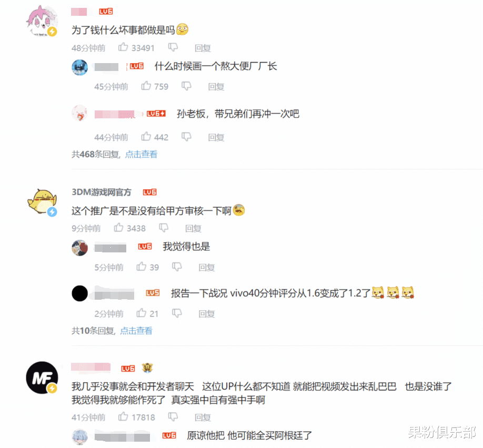The height and width of the screenshot is (448, 483).
Task: Open the 3DM游戏网官方 username profile
Action: click(102, 192)
